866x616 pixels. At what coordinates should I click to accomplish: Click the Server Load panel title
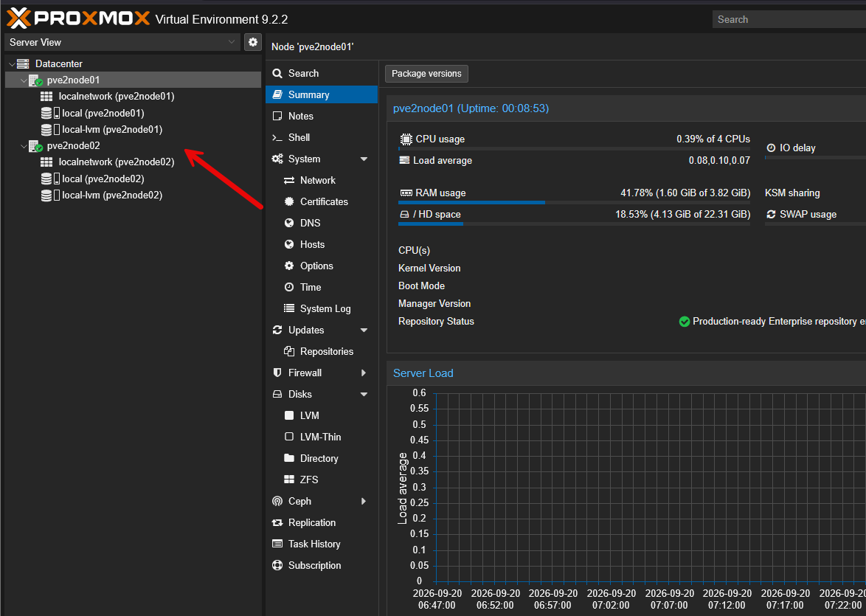click(423, 373)
